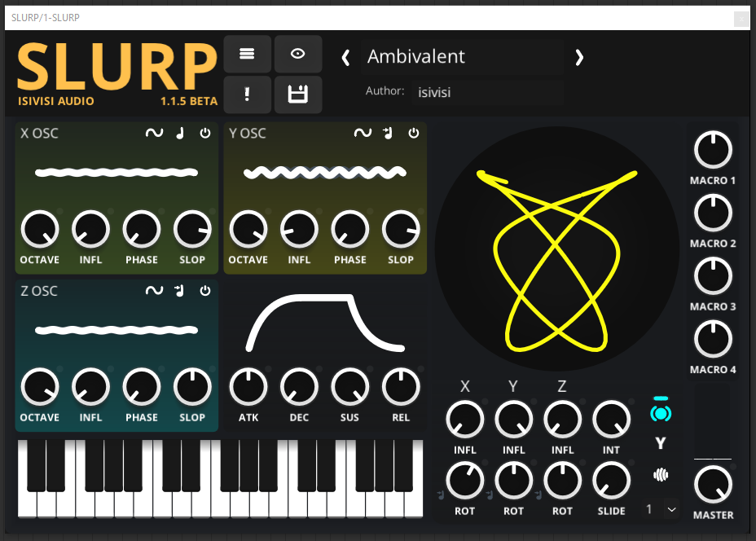Image resolution: width=756 pixels, height=541 pixels.
Task: Click X OSC SLOP knob
Action: tap(192, 229)
